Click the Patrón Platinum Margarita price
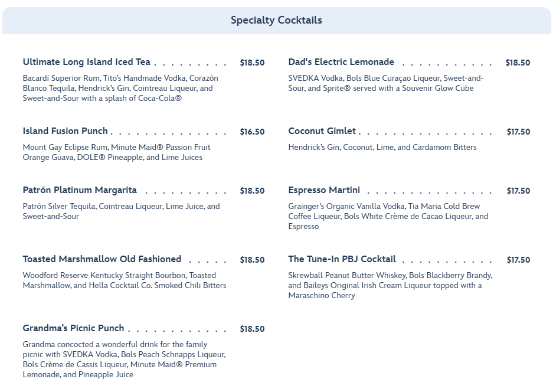553x392 pixels. tap(252, 191)
